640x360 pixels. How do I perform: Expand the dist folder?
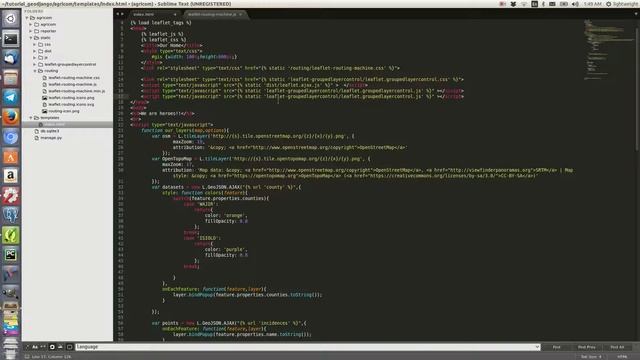coord(35,51)
